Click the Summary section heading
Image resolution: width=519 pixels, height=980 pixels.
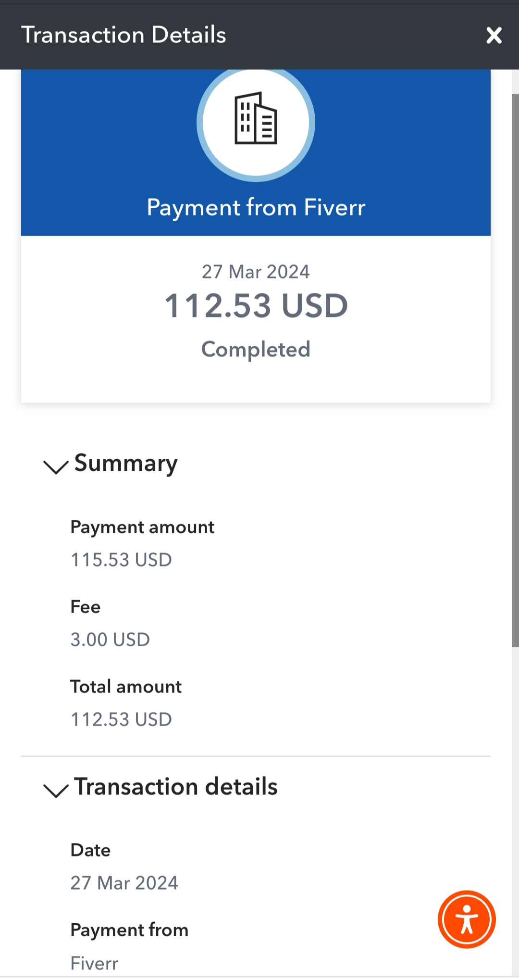(x=126, y=464)
